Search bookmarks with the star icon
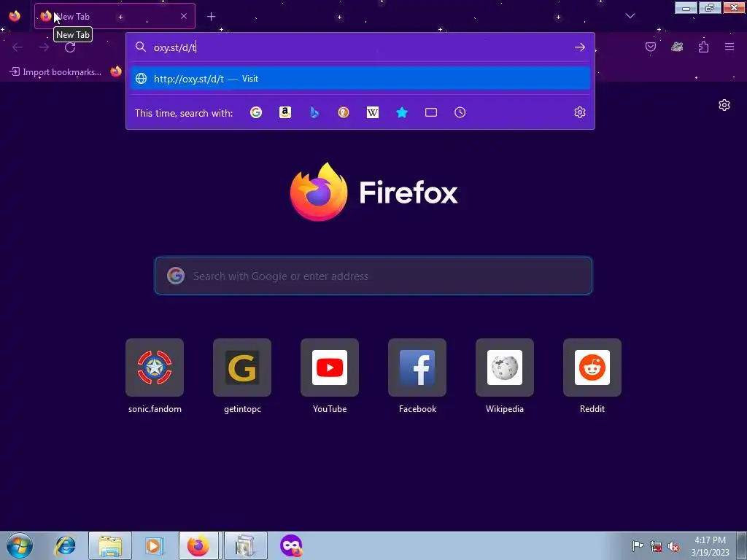Screen dimensions: 747x560 point(402,112)
